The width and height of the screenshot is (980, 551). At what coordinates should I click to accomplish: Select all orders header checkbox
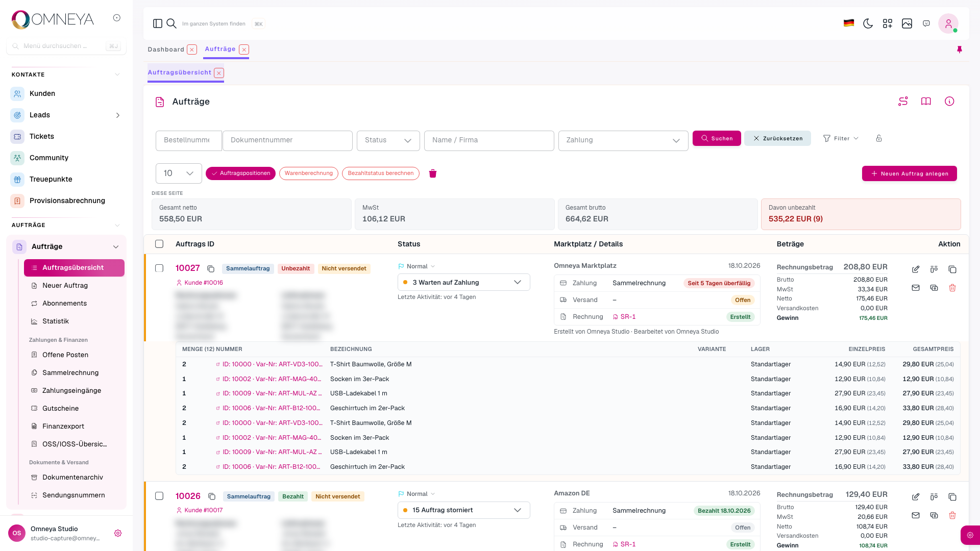click(159, 244)
